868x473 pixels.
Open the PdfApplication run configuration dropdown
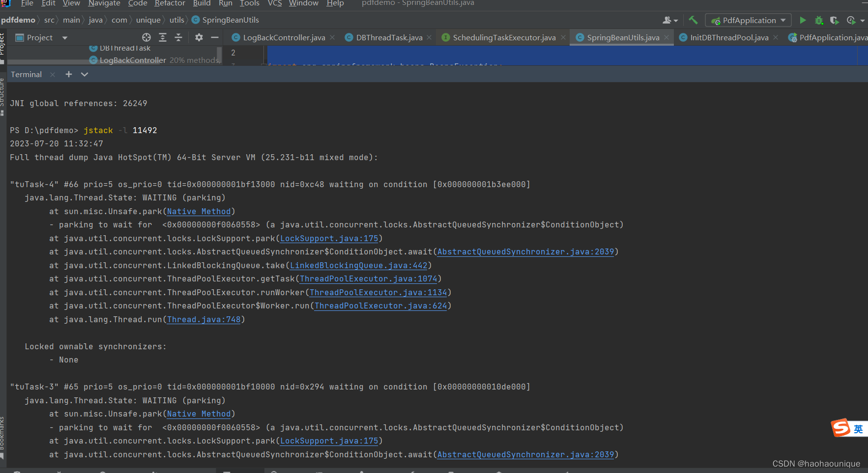click(749, 20)
